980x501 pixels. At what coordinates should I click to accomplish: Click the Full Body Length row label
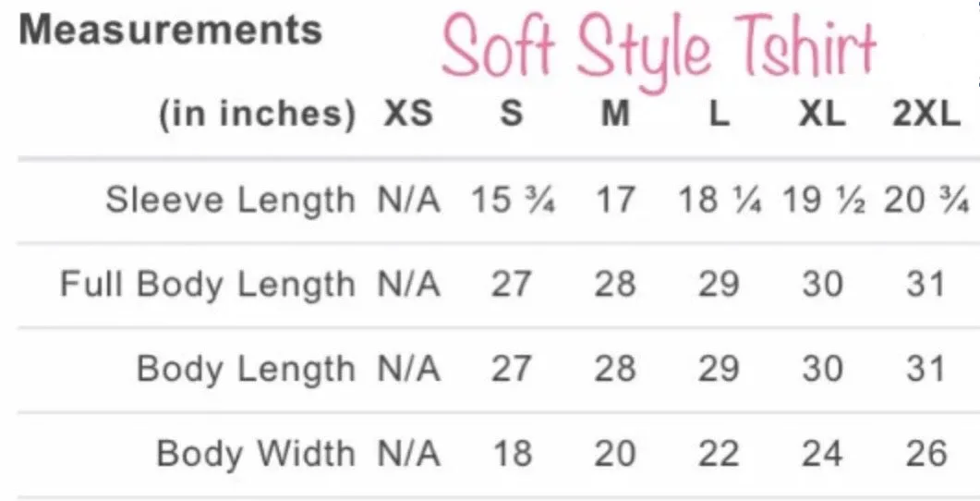click(x=208, y=285)
